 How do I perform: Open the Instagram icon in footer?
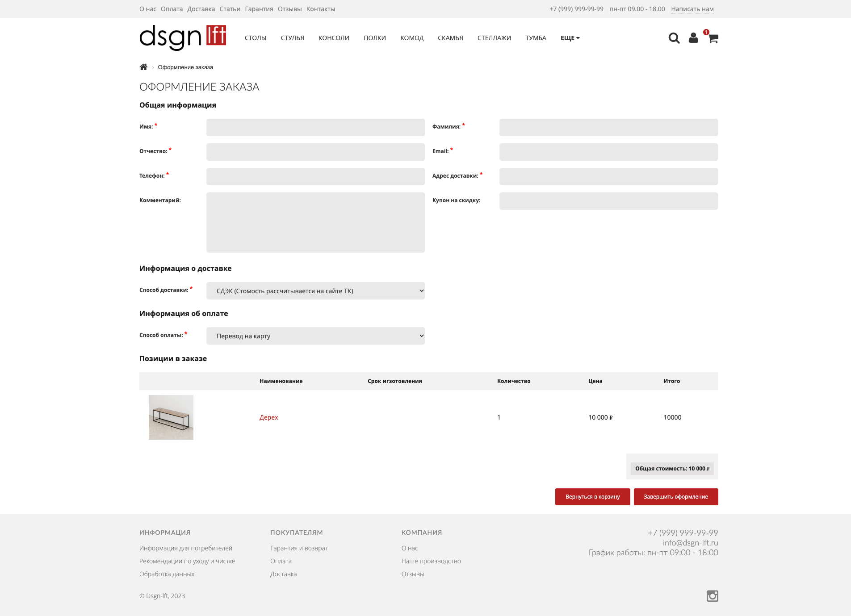coord(712,596)
